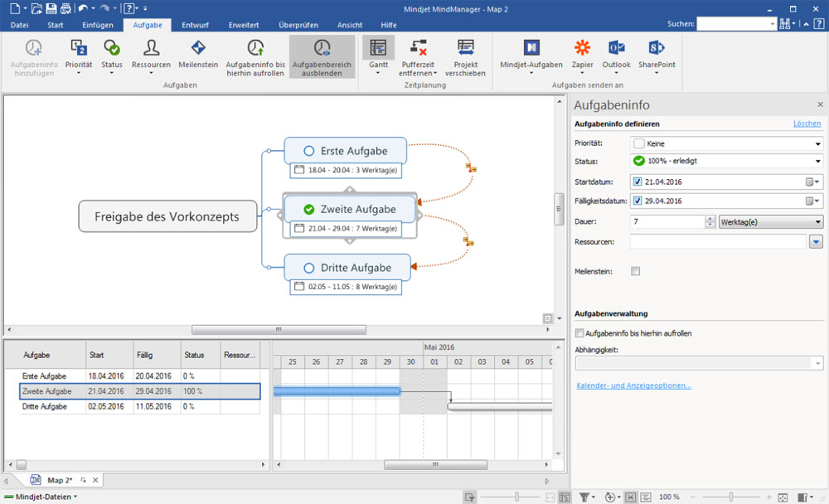The image size is (829, 504).
Task: Click the Gantt chart icon
Action: (x=378, y=48)
